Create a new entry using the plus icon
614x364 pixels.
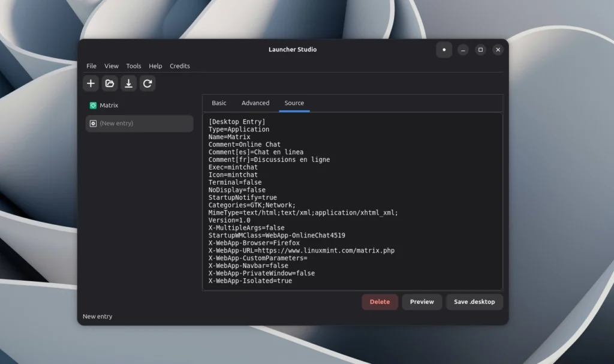click(x=91, y=83)
